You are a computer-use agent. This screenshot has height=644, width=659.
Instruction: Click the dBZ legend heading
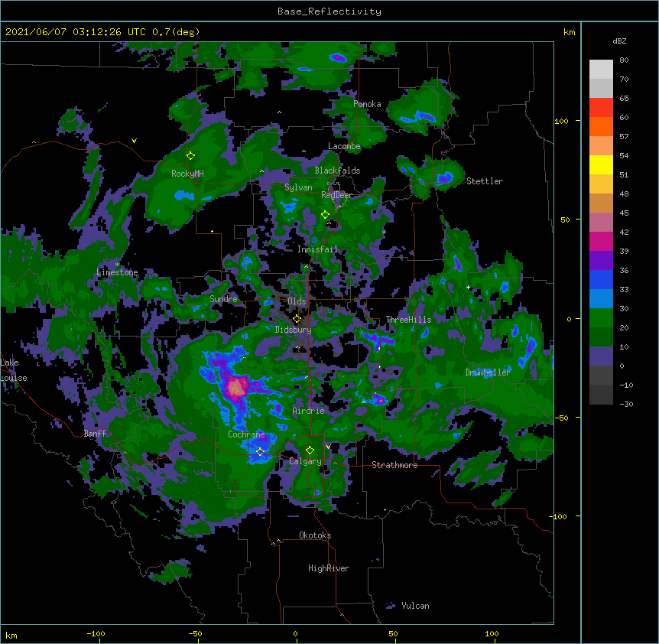tap(619, 41)
